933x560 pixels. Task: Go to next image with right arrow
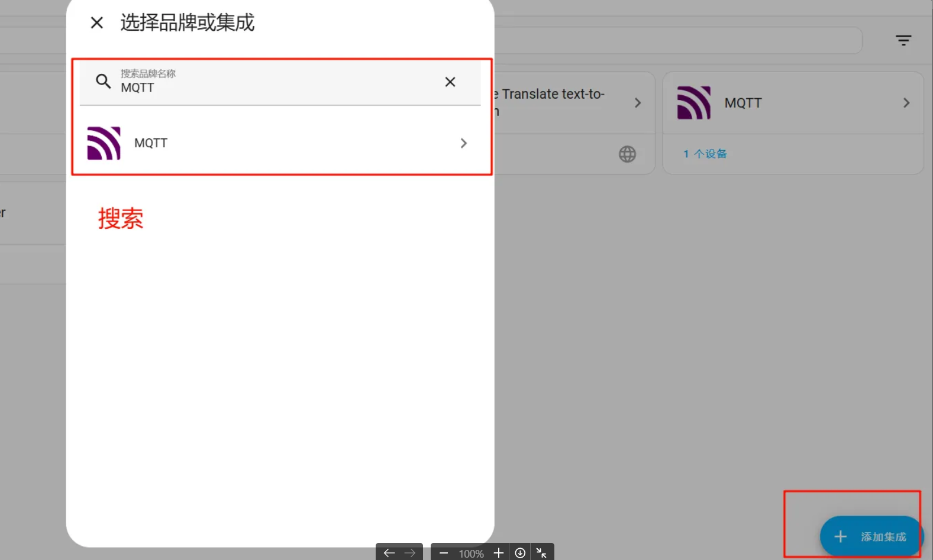click(410, 553)
